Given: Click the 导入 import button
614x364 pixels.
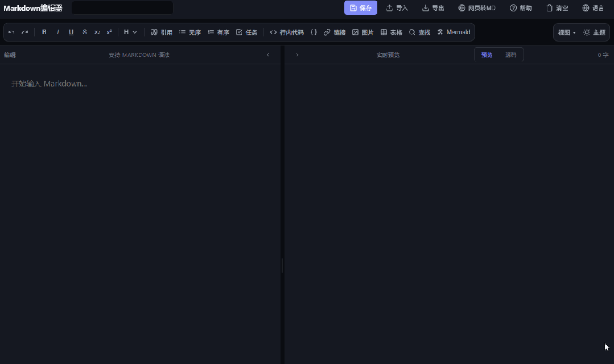Looking at the screenshot, I should tap(397, 8).
